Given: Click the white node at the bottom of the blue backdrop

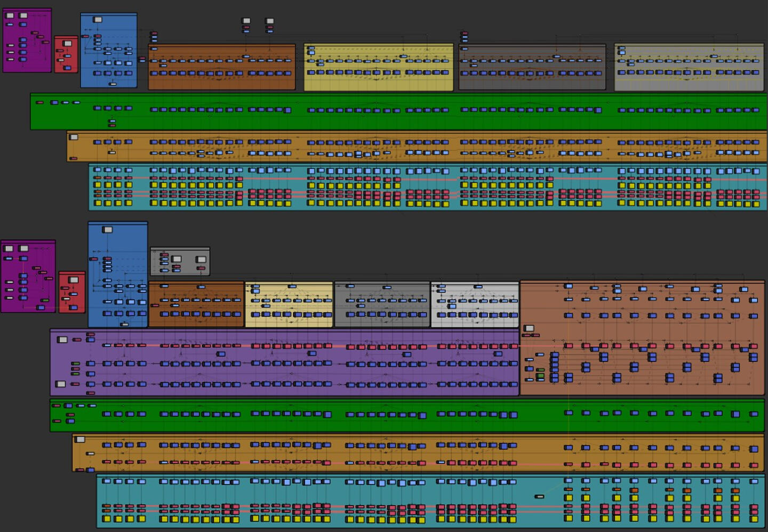Looking at the screenshot, I should click(x=113, y=84).
